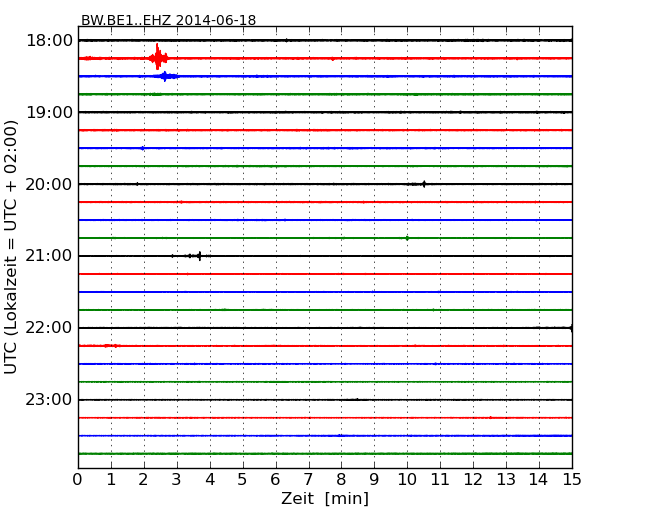The image size is (650, 520).
Task: Select the 22:00 time label
Action: [x=49, y=328]
